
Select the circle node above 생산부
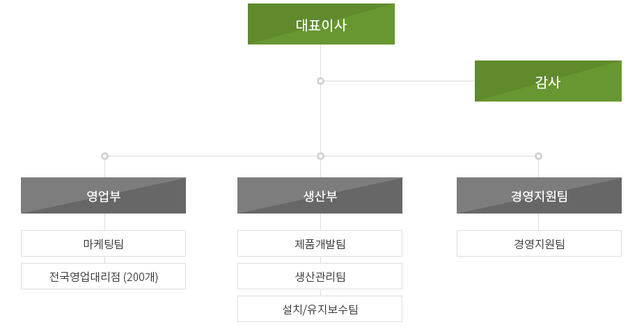320,156
